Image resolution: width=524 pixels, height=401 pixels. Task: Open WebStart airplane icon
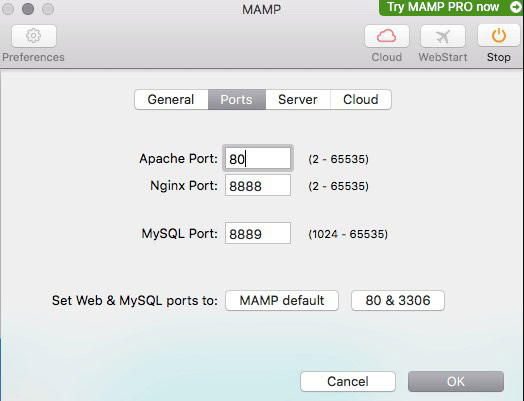(443, 36)
